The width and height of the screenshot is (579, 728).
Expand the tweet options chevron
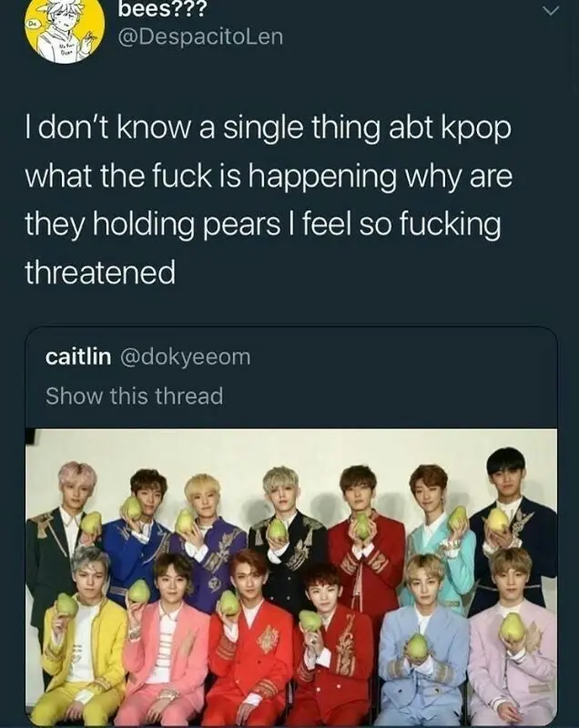click(x=550, y=11)
